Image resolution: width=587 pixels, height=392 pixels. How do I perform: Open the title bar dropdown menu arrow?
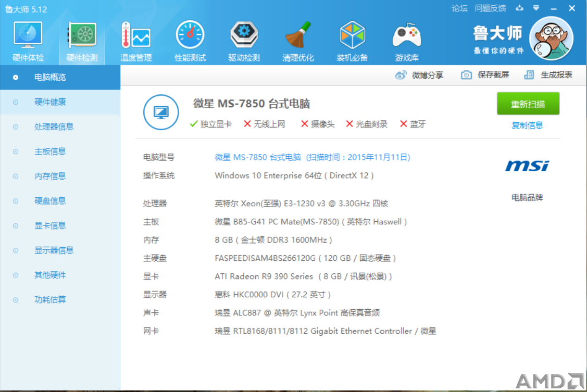[x=536, y=8]
